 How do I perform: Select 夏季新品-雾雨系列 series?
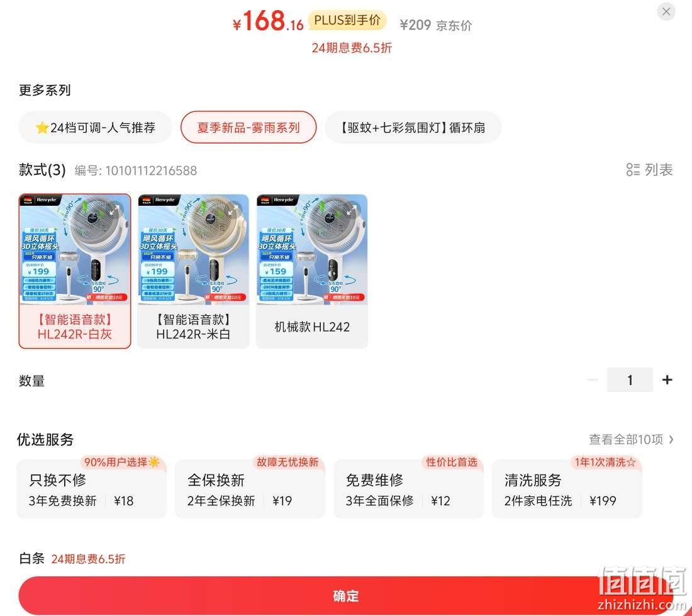248,128
